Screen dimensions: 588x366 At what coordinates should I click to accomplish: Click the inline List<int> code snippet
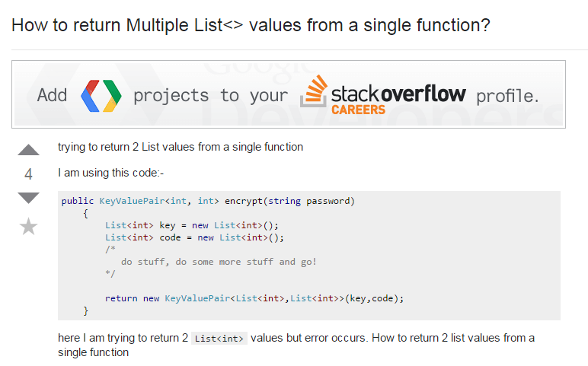pos(219,339)
